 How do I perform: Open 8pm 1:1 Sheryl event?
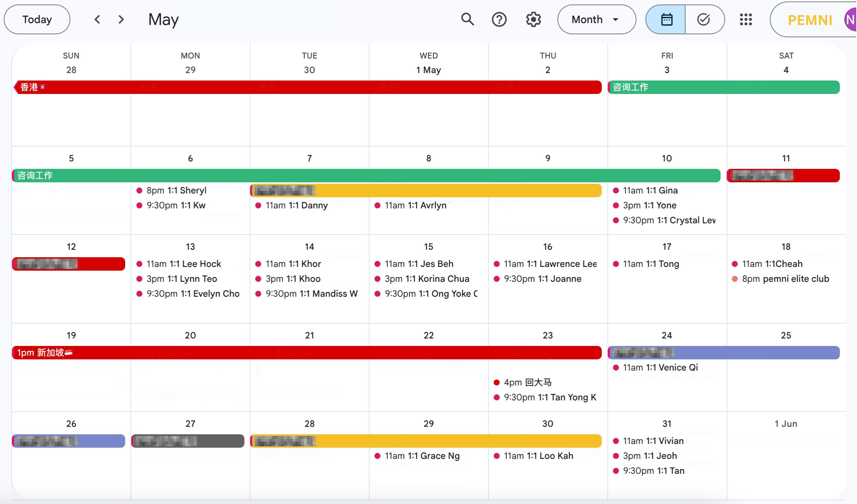[171, 190]
